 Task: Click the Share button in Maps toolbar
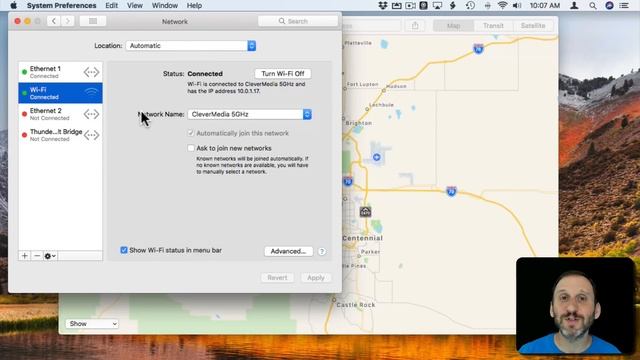click(415, 25)
